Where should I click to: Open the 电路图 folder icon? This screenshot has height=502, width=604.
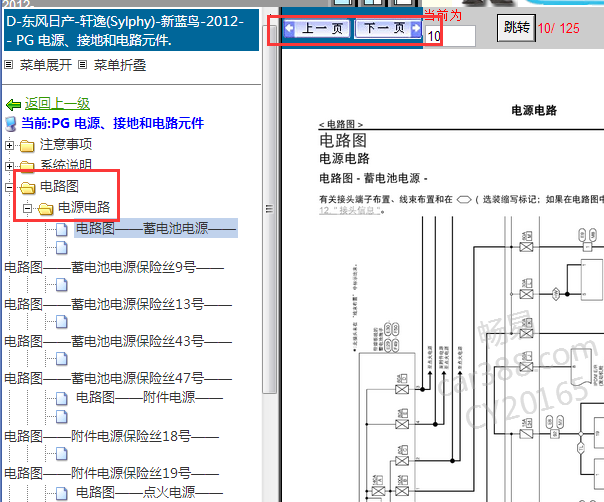tap(27, 188)
